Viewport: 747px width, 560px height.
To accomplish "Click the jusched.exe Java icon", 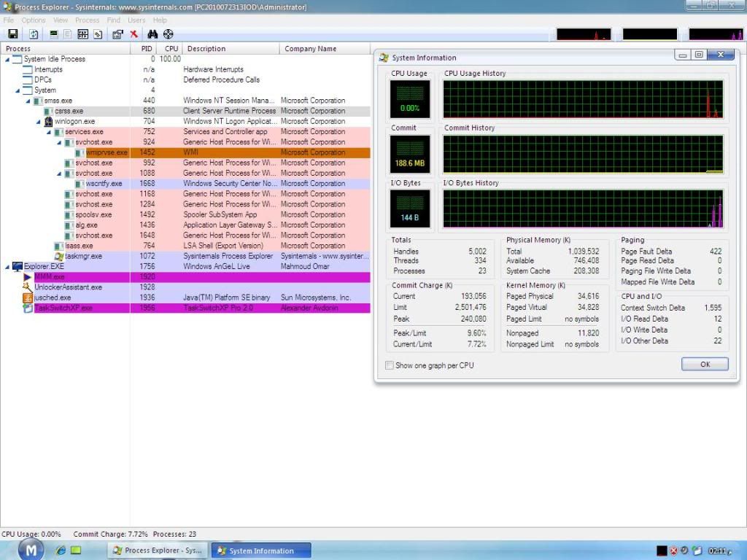I will point(28,297).
